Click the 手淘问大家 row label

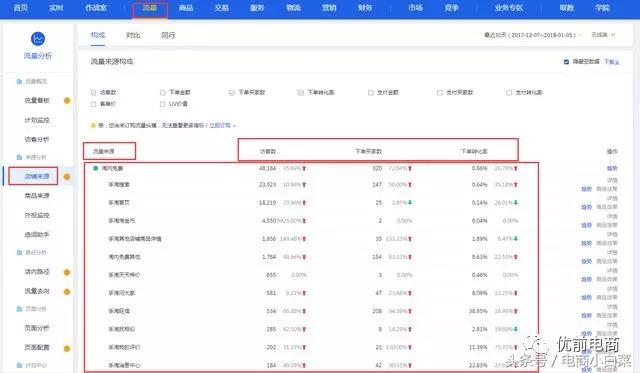click(x=122, y=293)
